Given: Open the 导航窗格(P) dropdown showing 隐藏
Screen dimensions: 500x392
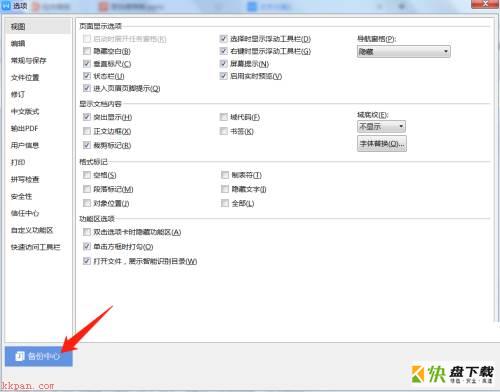Looking at the screenshot, I should pyautogui.click(x=404, y=52).
